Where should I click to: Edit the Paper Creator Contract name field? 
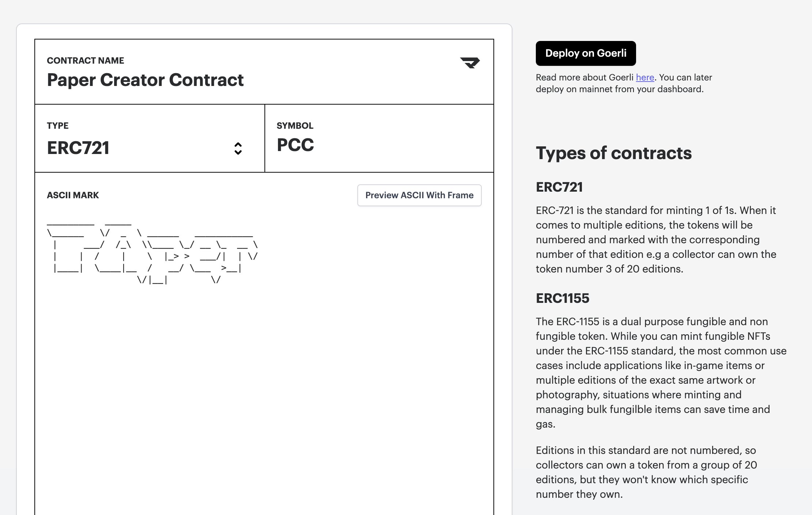coord(145,80)
